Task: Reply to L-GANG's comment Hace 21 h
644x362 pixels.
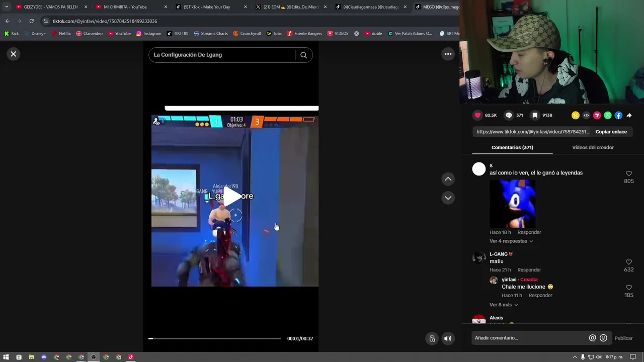Action: pos(529,270)
